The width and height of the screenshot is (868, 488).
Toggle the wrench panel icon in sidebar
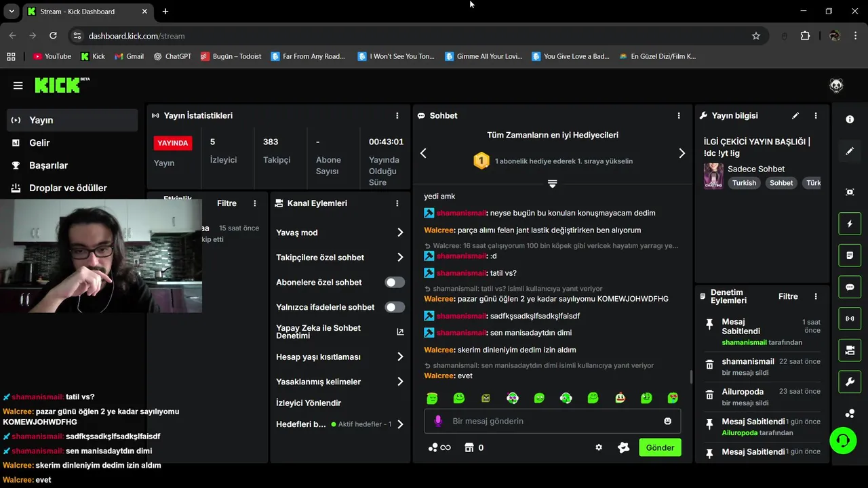[x=850, y=382]
